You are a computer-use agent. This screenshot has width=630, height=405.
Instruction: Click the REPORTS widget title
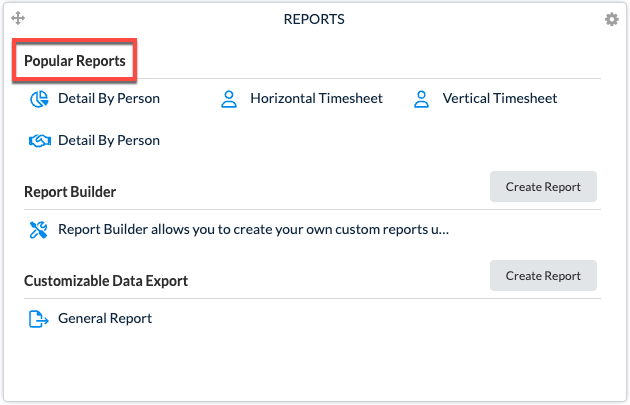click(314, 19)
